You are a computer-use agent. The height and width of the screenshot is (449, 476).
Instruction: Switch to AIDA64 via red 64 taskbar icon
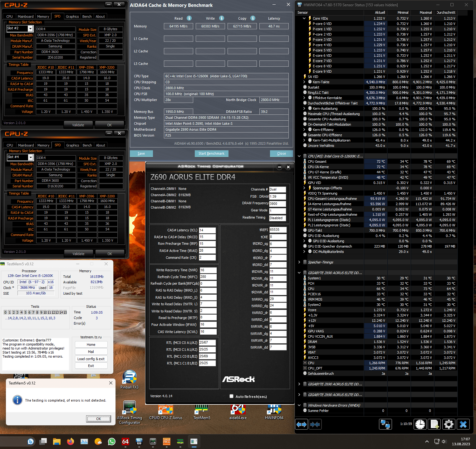point(125,441)
